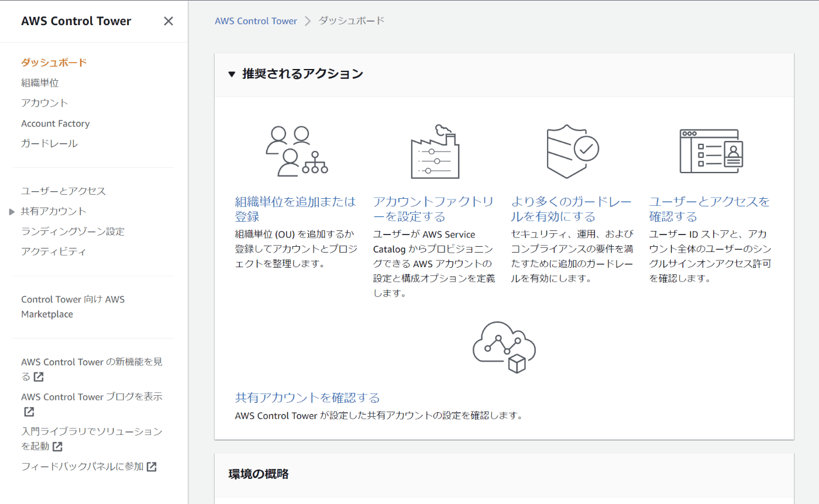The width and height of the screenshot is (819, 504).
Task: Click external link icon beside を起動
Action: [x=57, y=447]
